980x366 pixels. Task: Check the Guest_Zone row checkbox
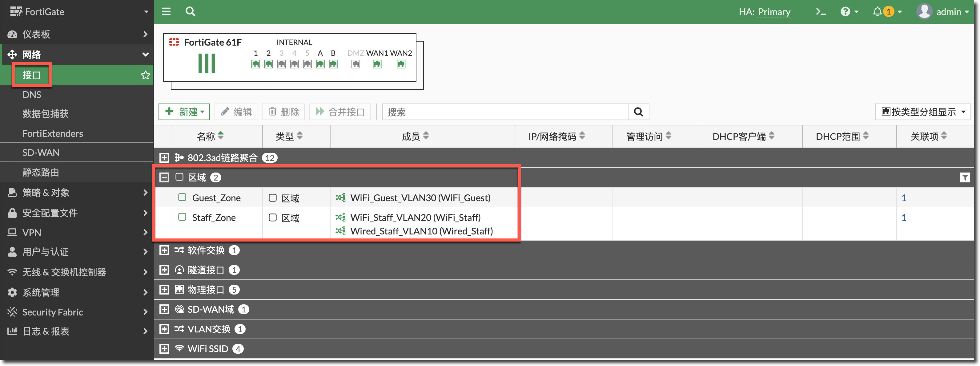(182, 197)
